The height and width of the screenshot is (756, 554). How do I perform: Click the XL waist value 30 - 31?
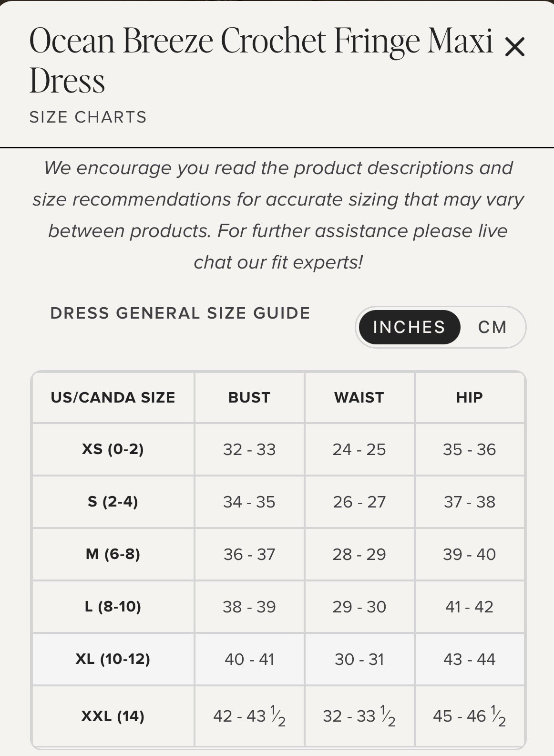pos(359,659)
